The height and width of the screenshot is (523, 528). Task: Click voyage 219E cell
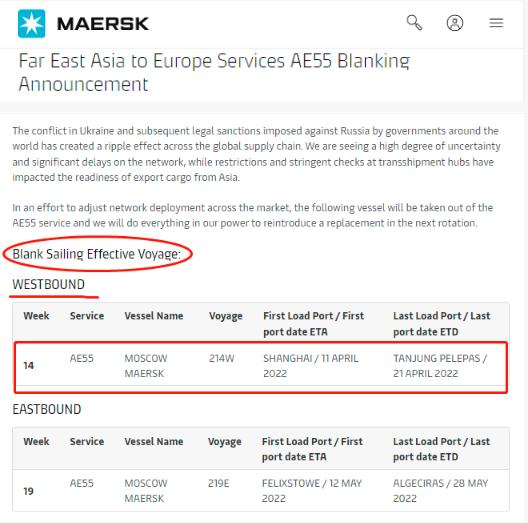(x=219, y=483)
